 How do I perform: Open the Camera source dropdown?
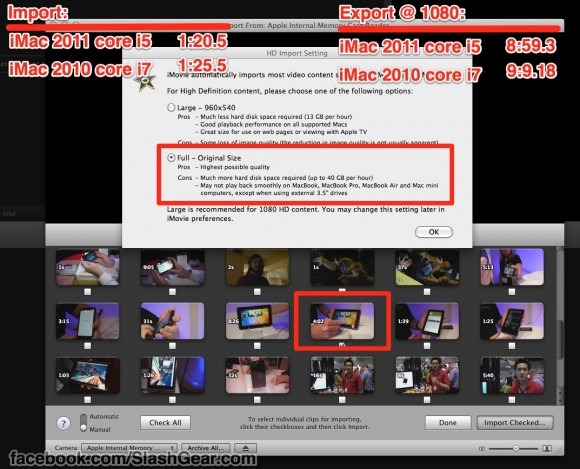[x=129, y=448]
